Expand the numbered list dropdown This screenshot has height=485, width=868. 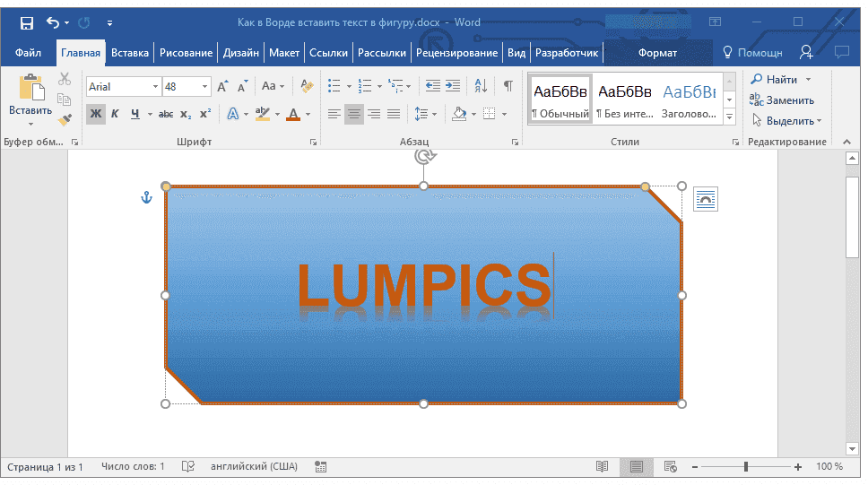(379, 86)
